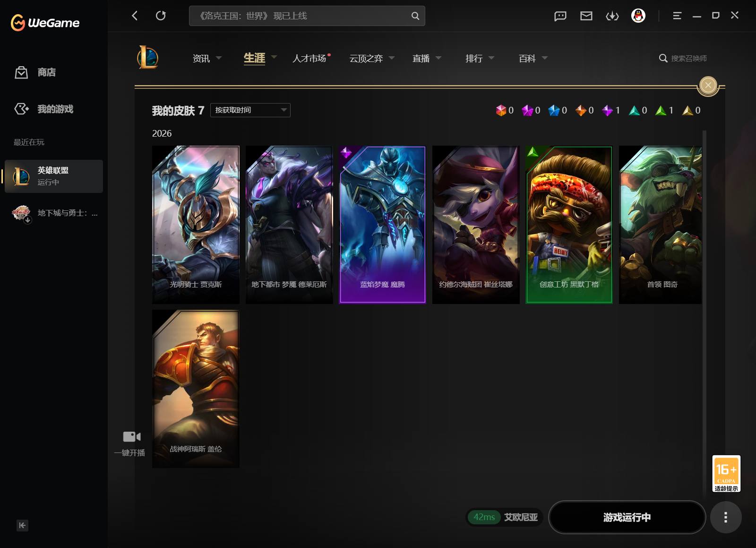Open the 光明骑士 贾克斯 skin card
756x548 pixels.
tap(196, 225)
